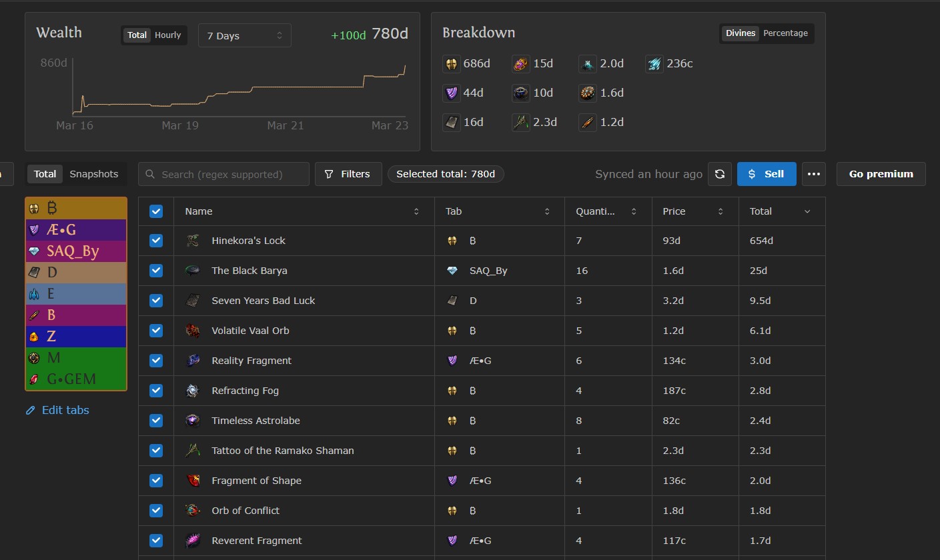Click Tattoo of the Ramako Shaman icon

click(193, 451)
